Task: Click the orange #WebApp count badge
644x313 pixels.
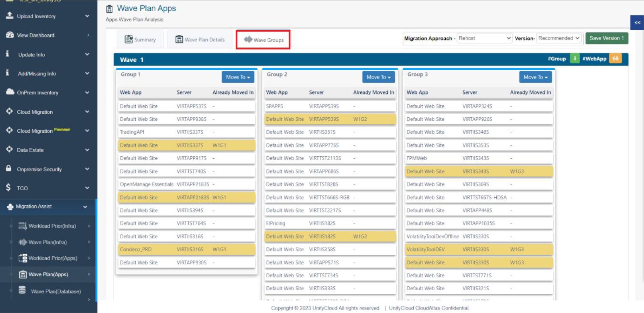Action: [615, 59]
